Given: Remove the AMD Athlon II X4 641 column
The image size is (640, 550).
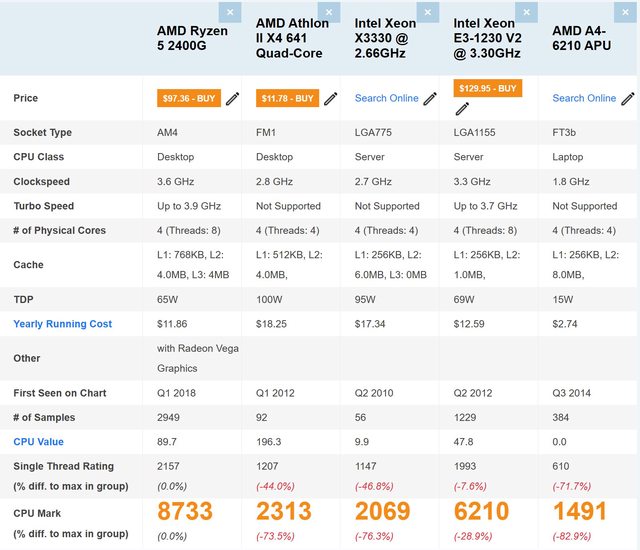Looking at the screenshot, I should 329,12.
